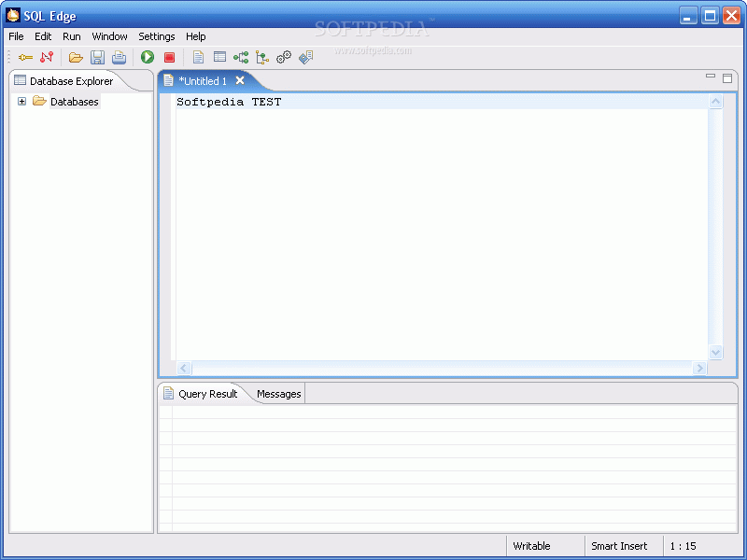The width and height of the screenshot is (747, 560).
Task: Click the toolbar drag handle grip
Action: [x=9, y=57]
